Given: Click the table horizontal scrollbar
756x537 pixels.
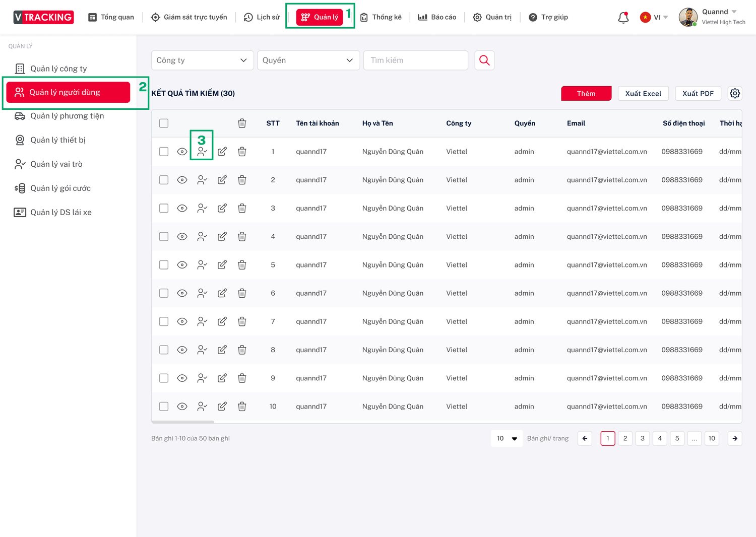Looking at the screenshot, I should 183,422.
